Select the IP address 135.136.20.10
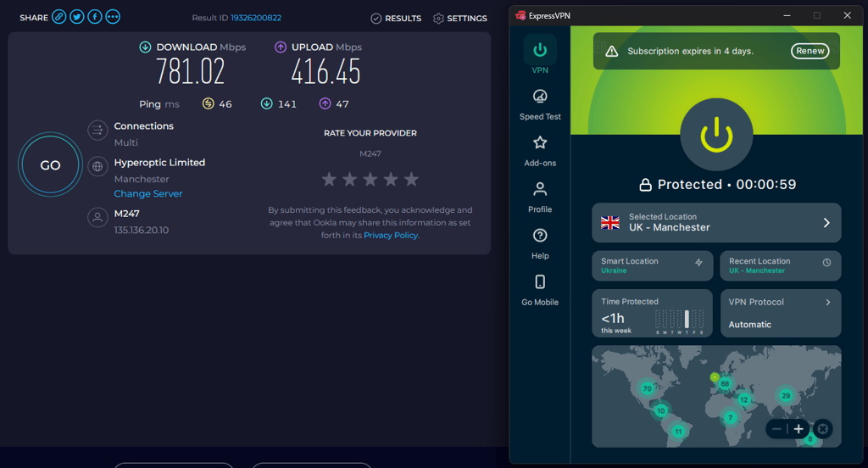This screenshot has height=468, width=868. 142,230
